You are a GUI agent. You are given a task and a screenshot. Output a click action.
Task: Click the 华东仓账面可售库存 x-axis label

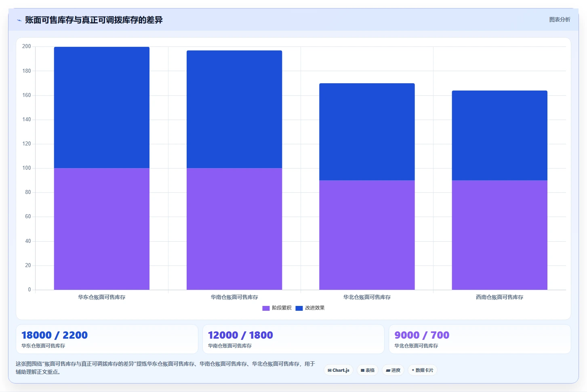[102, 297]
